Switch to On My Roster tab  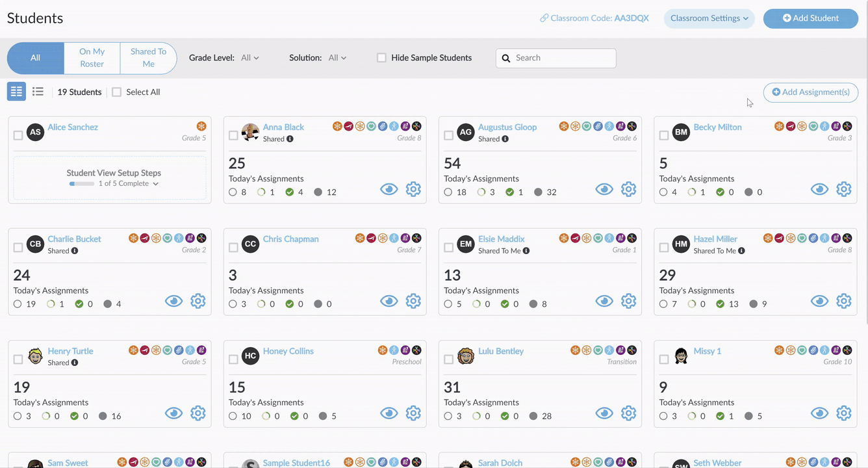click(x=92, y=58)
